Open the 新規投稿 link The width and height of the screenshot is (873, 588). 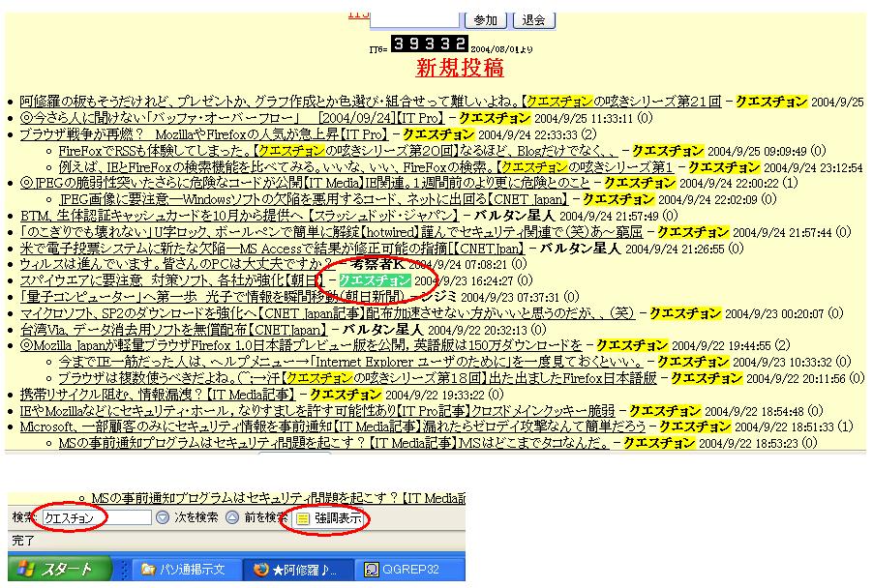[x=460, y=68]
